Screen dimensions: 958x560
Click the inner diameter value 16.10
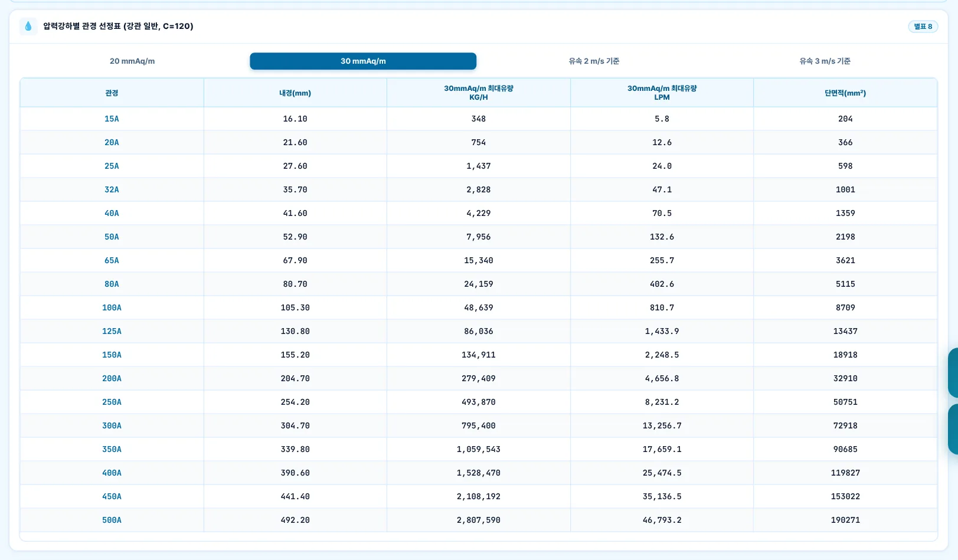click(295, 119)
